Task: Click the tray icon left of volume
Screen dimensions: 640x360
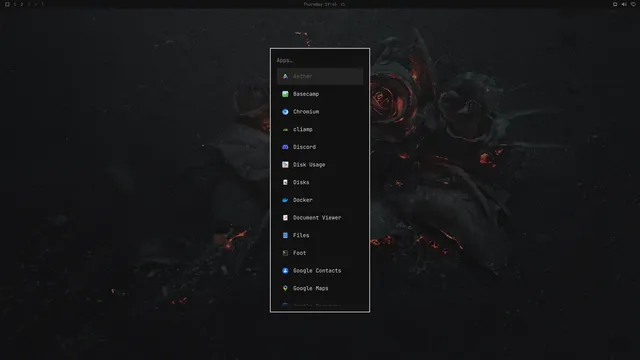Action: pyautogui.click(x=615, y=4)
